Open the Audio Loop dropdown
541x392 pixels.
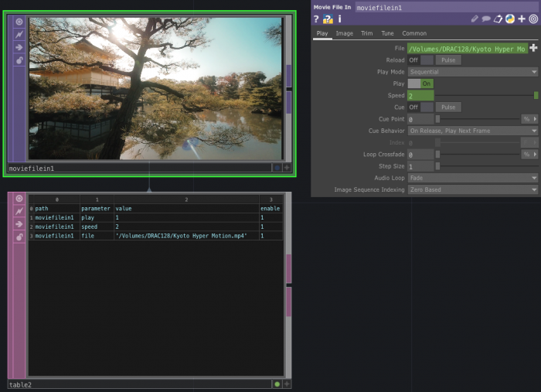[472, 178]
